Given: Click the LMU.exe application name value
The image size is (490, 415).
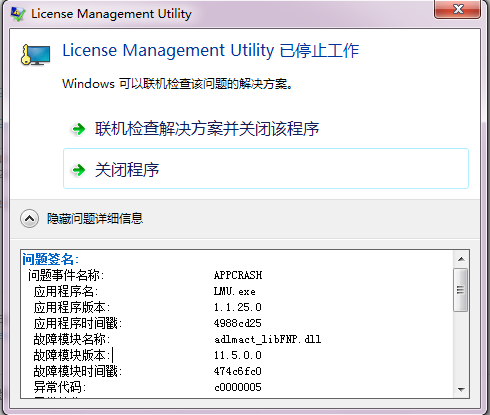Looking at the screenshot, I should click(x=235, y=291).
